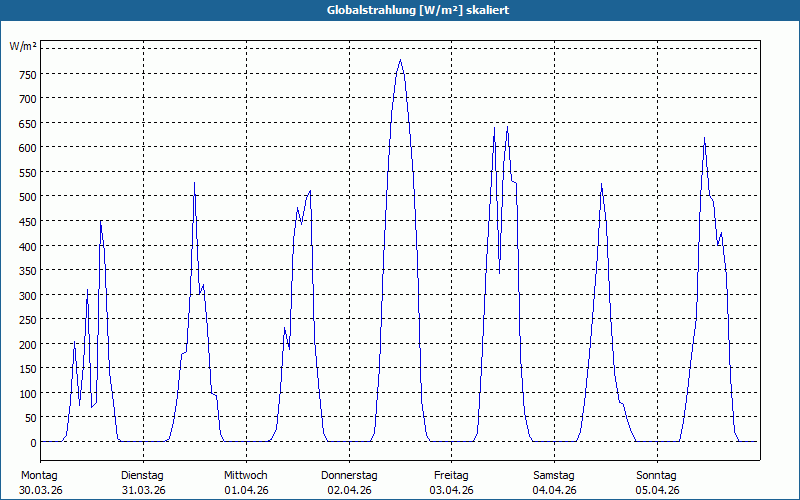Viewport: 800px width, 500px height.
Task: Click the 50 y-axis value
Action: pos(31,419)
